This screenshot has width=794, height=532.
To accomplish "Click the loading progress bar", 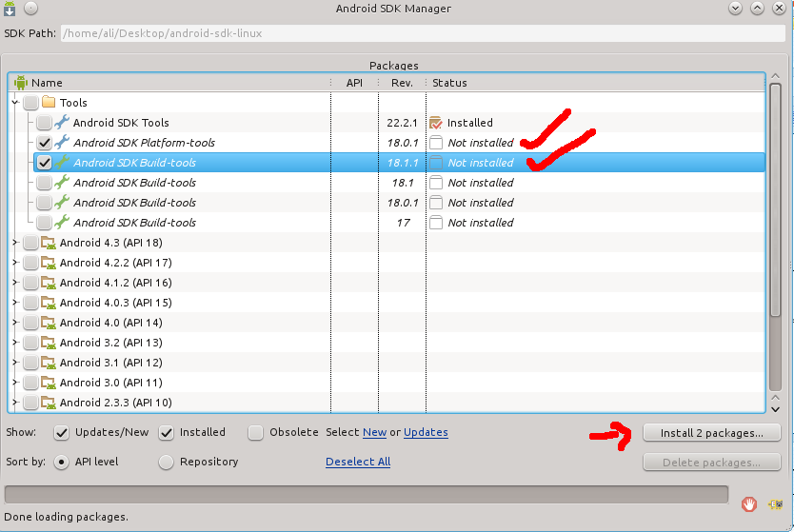I will [367, 495].
